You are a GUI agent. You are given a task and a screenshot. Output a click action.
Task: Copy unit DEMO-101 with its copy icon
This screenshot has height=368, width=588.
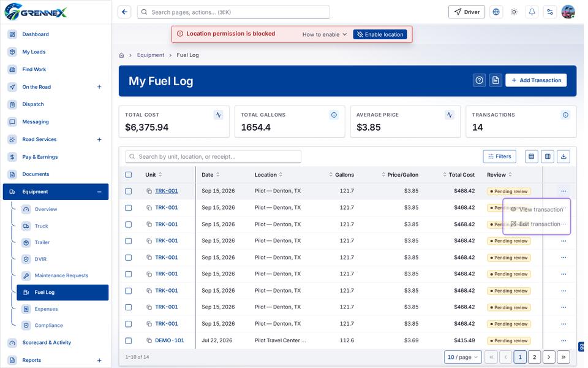coord(149,340)
